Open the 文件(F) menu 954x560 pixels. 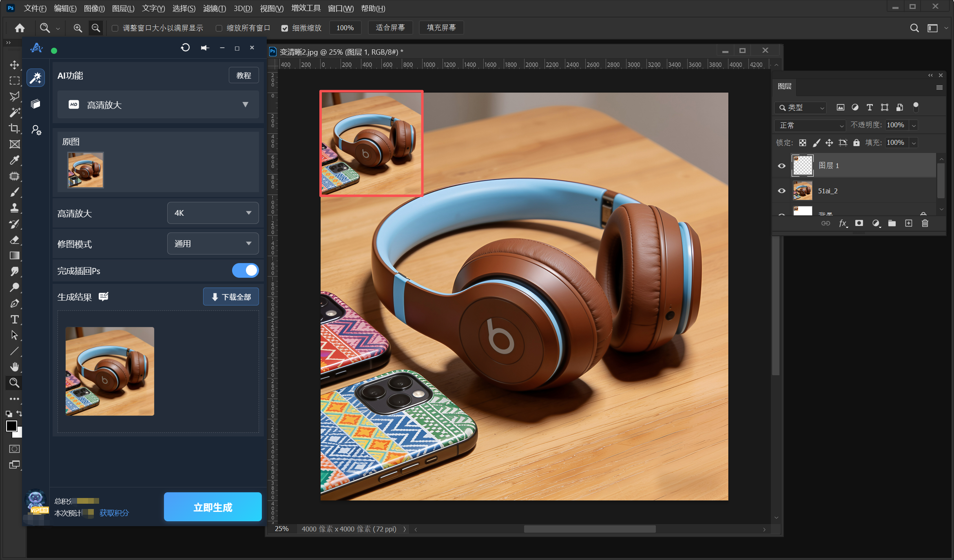[35, 8]
